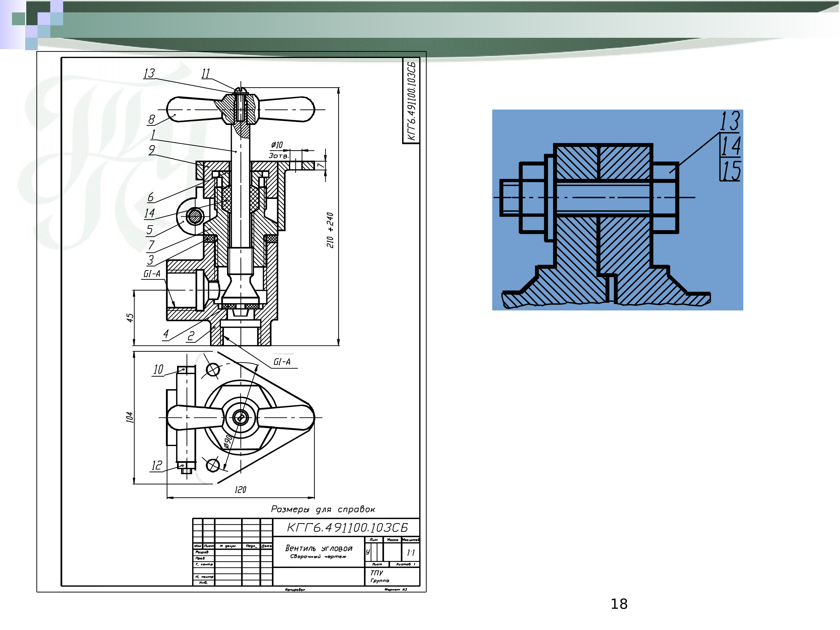Select the blue bolt joint detail image
Screen dimensions: 840x630
(x=617, y=210)
